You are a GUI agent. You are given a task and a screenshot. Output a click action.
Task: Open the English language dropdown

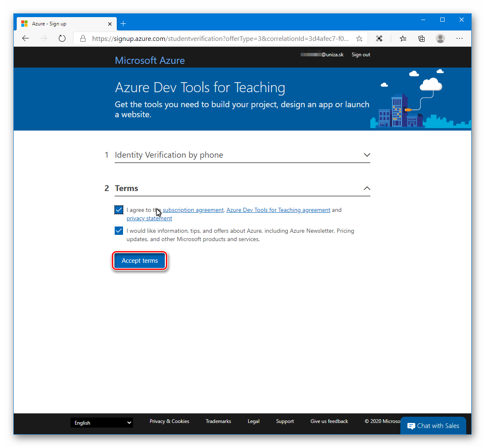[101, 423]
